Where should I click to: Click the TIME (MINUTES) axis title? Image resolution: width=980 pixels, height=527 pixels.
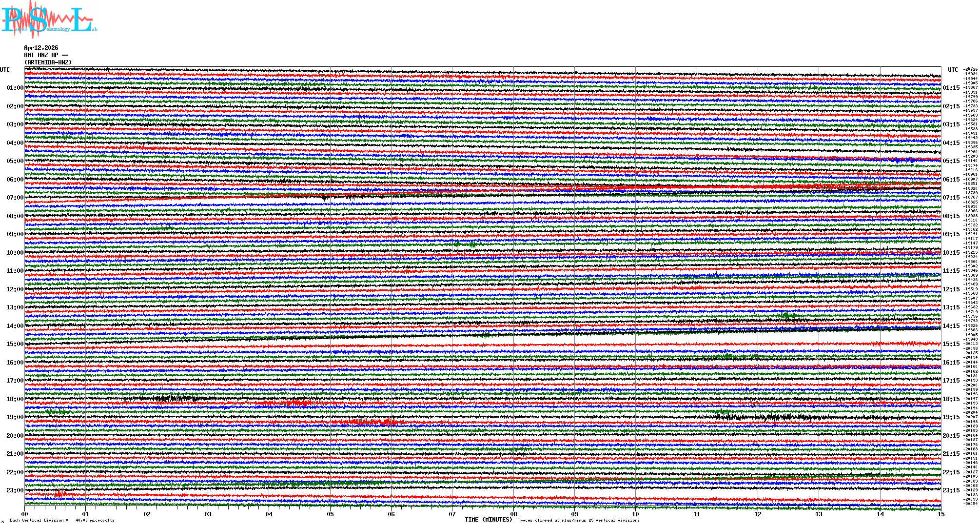coord(489,520)
